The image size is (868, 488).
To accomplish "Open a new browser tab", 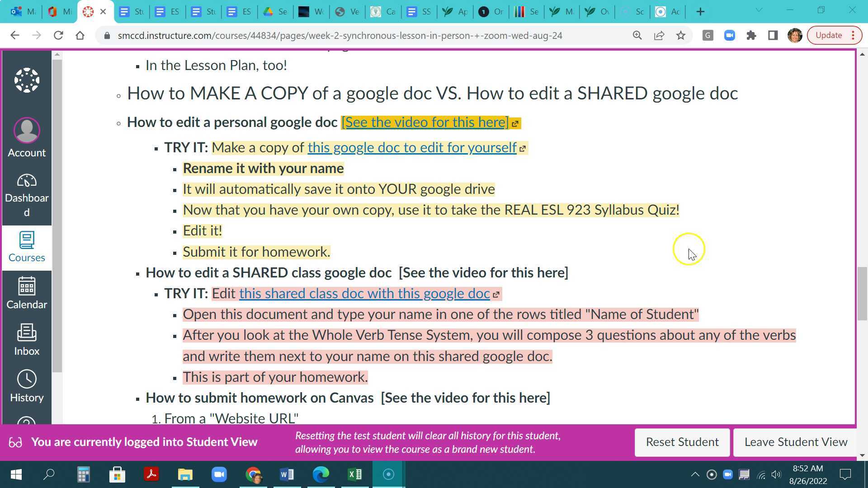I will click(700, 12).
